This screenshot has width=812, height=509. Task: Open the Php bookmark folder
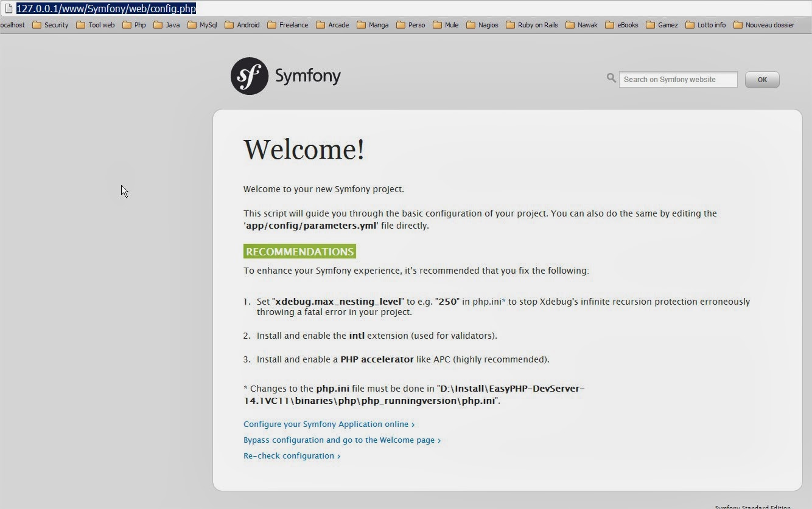click(134, 25)
